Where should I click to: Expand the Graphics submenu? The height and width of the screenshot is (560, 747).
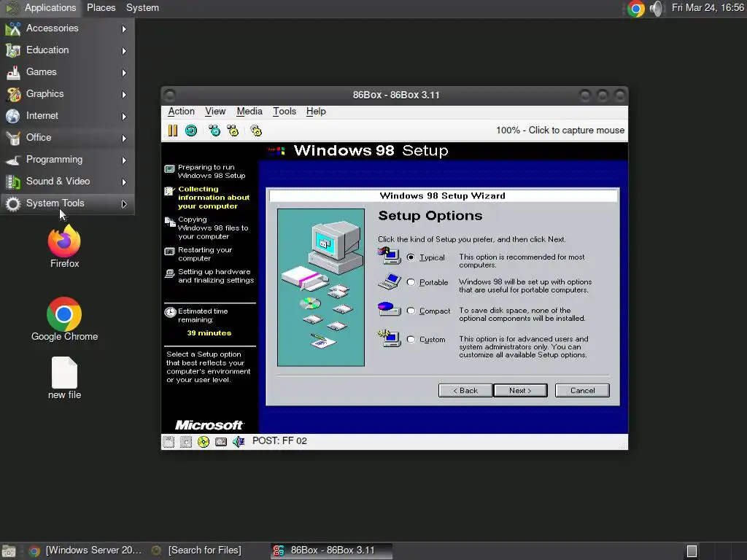tap(67, 94)
